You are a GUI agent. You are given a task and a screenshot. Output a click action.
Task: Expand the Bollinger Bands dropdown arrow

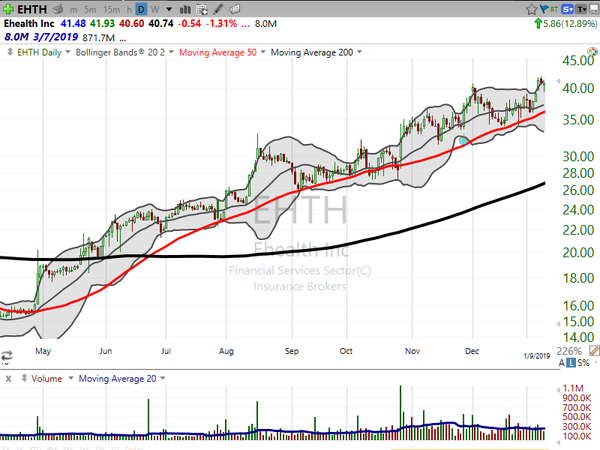coord(171,52)
